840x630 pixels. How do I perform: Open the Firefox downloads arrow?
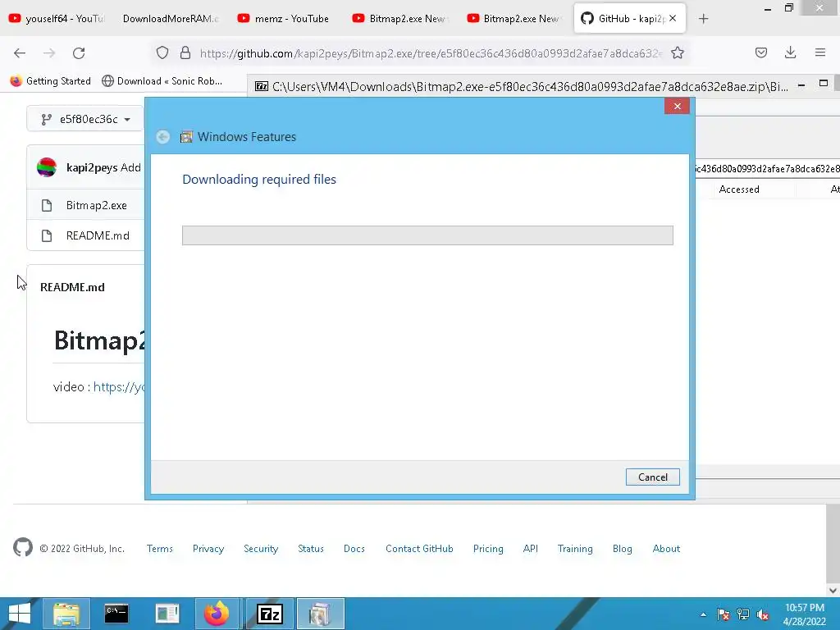point(790,52)
